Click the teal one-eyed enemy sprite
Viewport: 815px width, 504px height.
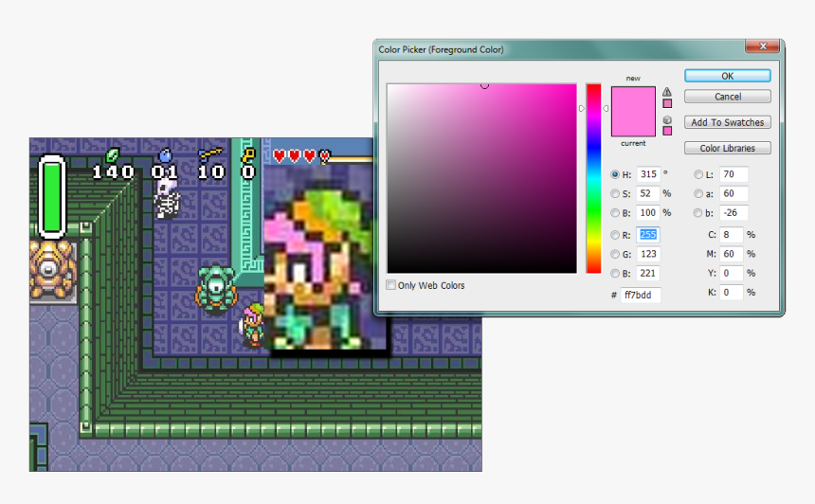216,289
